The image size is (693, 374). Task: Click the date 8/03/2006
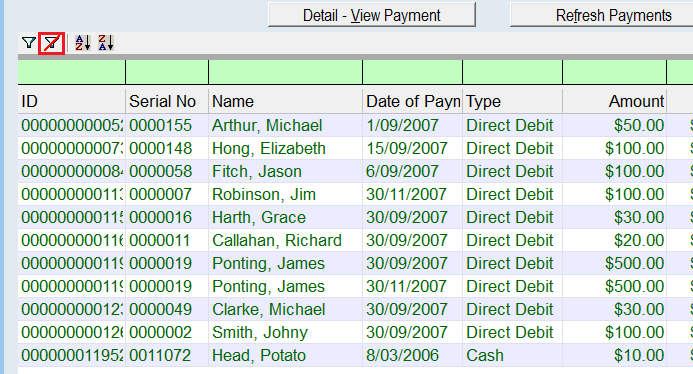[402, 355]
